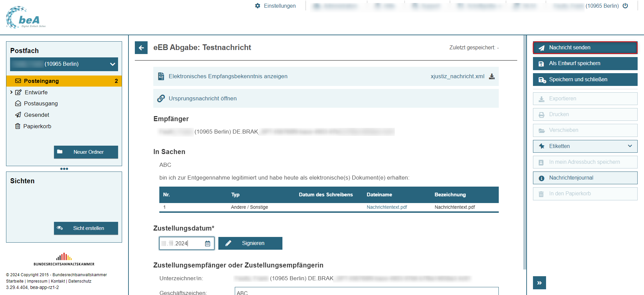Screen dimensions: 644x295
Task: Click the three-dot resize handle below Postfach
Action: tap(64, 169)
